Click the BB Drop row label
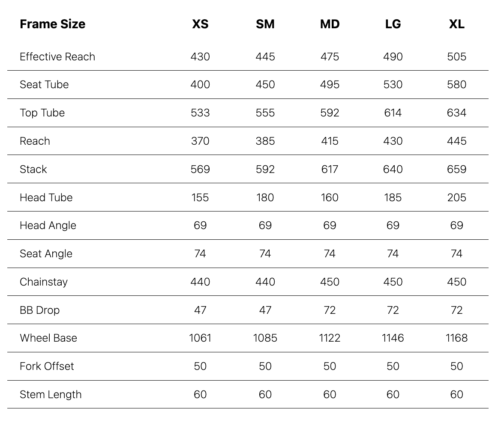The image size is (504, 423). tap(39, 310)
